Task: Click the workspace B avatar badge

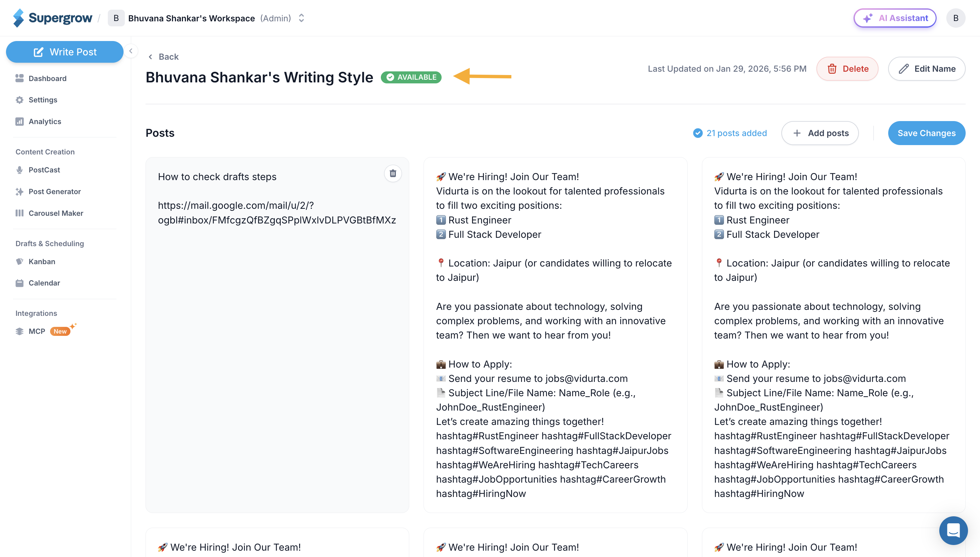Action: 116,18
